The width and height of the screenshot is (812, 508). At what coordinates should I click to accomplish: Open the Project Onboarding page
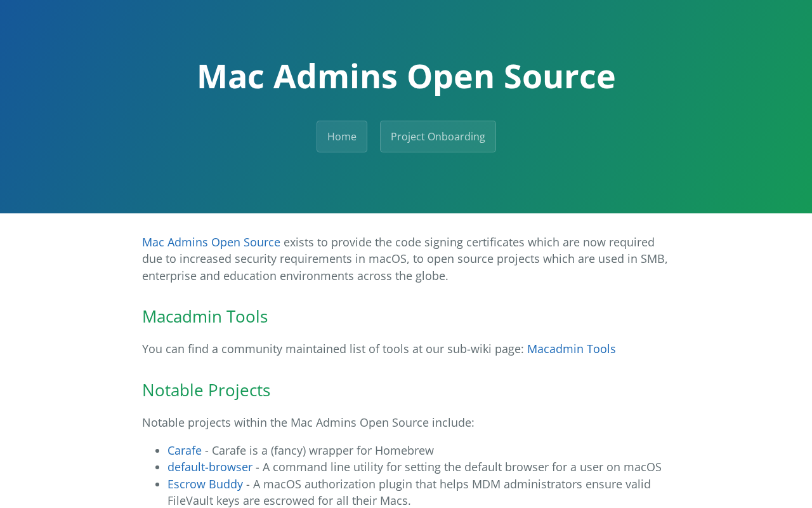coord(438,137)
